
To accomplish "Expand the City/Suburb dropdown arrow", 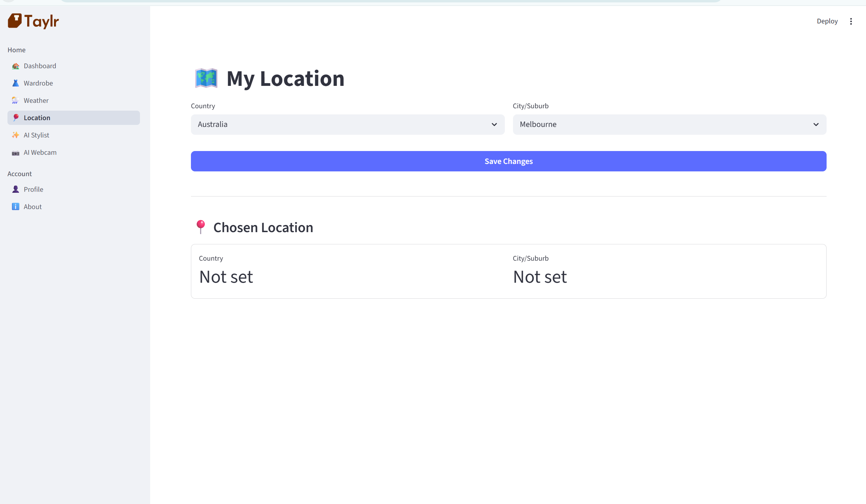I will tap(816, 125).
